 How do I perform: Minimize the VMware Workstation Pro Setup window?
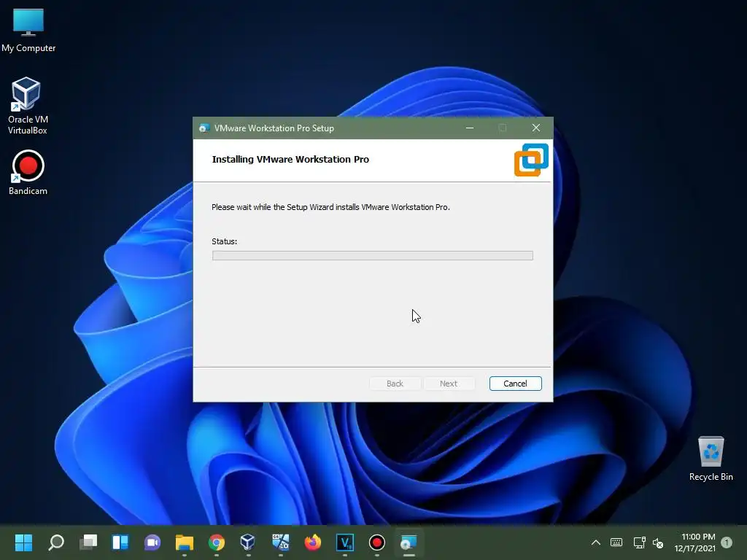pos(470,128)
